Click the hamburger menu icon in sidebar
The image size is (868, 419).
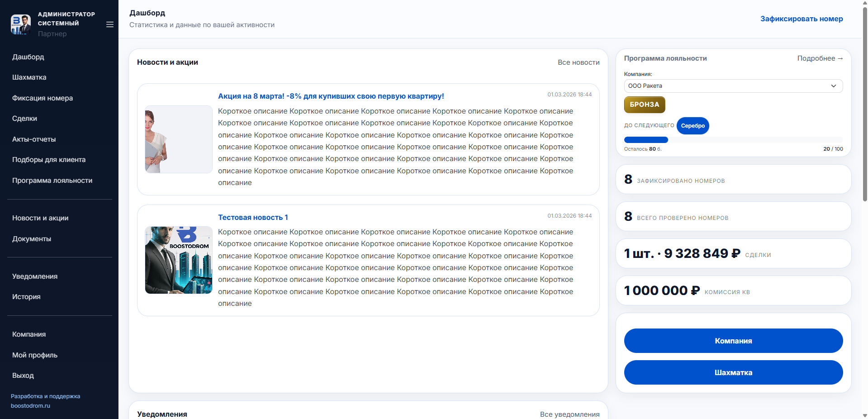tap(109, 24)
